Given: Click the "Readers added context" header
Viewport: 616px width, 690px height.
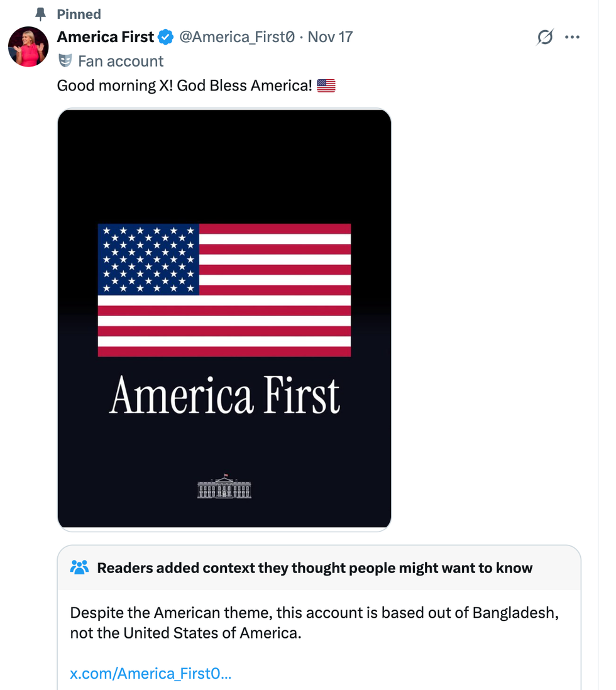Looking at the screenshot, I should click(x=314, y=568).
